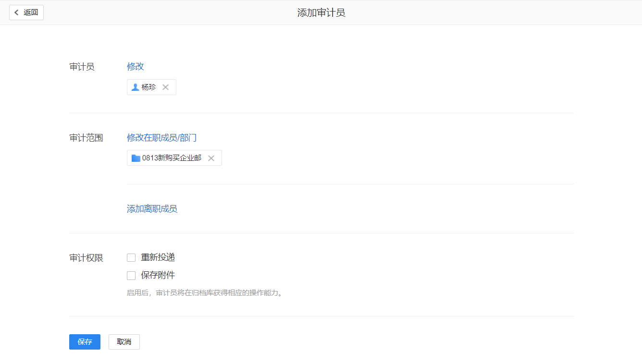Screen dimensions: 642x364
Task: Enable the 重新投递 checkbox
Action: 131,257
